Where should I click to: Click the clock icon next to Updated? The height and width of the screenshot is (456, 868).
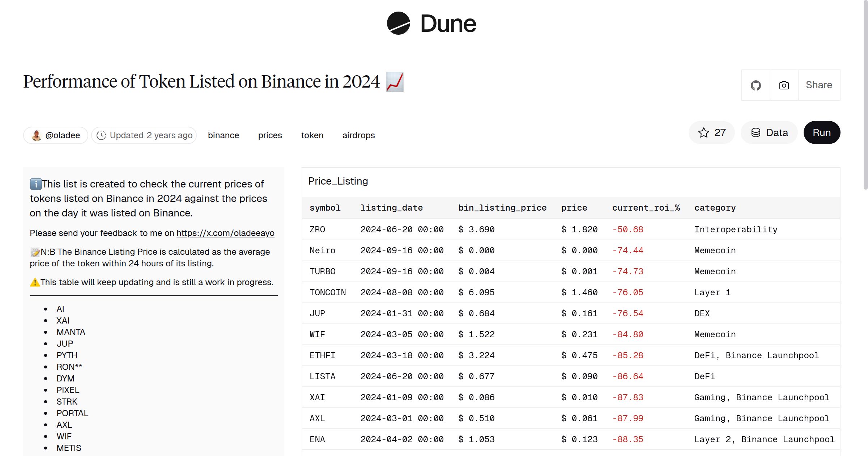point(102,135)
